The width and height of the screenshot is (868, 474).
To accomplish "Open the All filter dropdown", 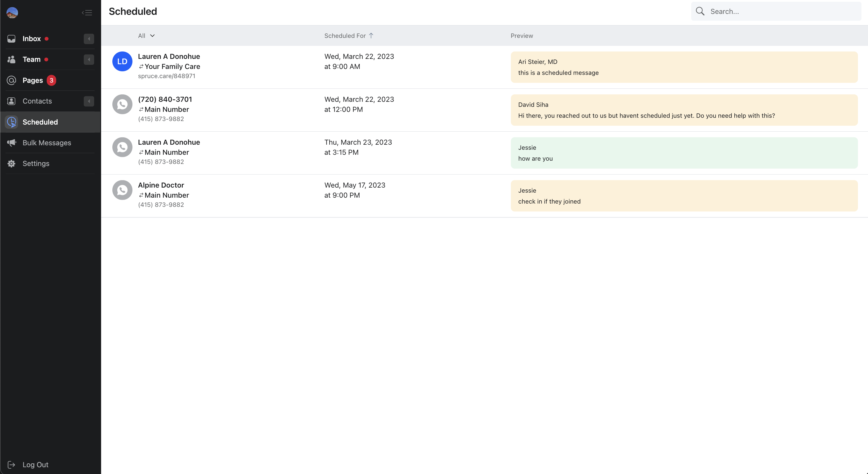I will (147, 36).
